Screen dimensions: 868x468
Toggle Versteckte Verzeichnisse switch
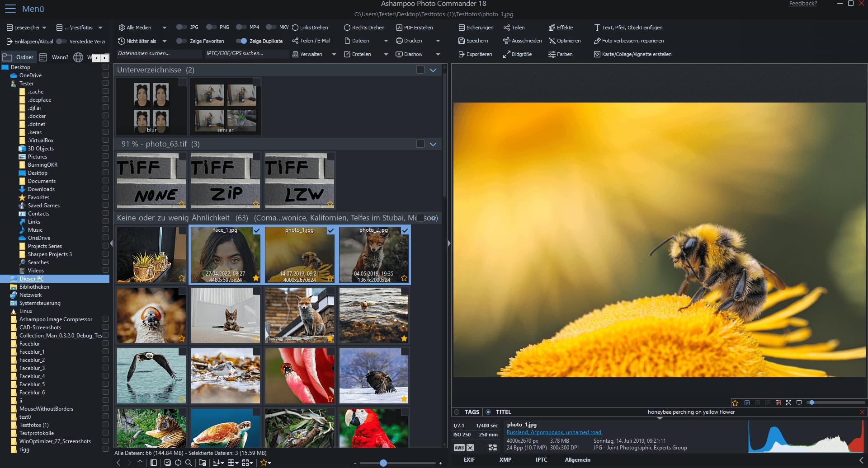[61, 42]
